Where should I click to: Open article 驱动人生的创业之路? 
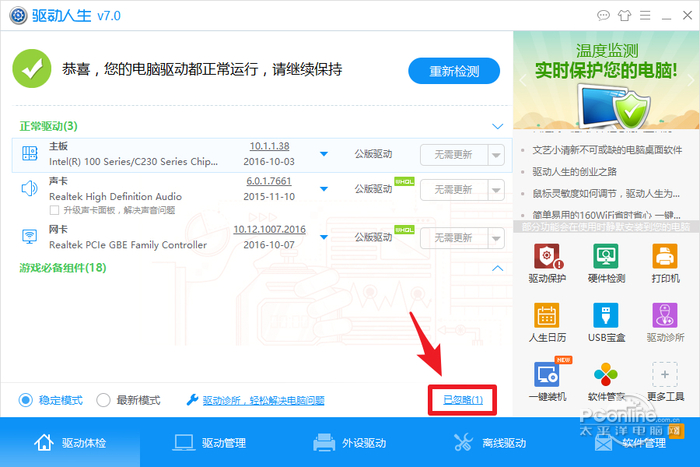tap(574, 171)
